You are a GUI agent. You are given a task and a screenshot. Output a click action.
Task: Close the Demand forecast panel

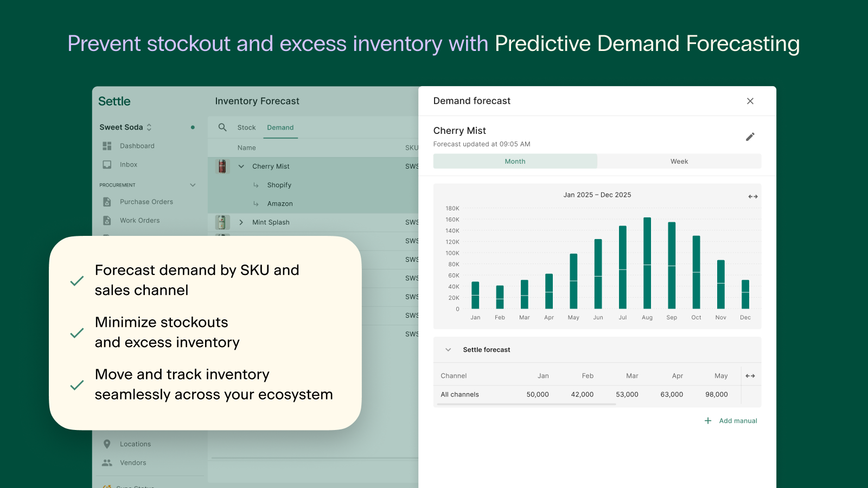[750, 101]
